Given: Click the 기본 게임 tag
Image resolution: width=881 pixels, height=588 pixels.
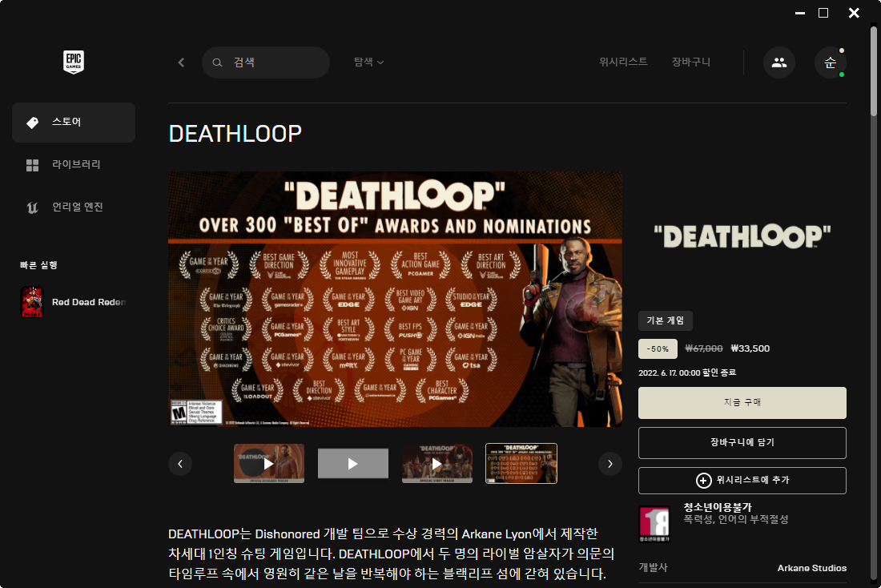Looking at the screenshot, I should pos(666,320).
